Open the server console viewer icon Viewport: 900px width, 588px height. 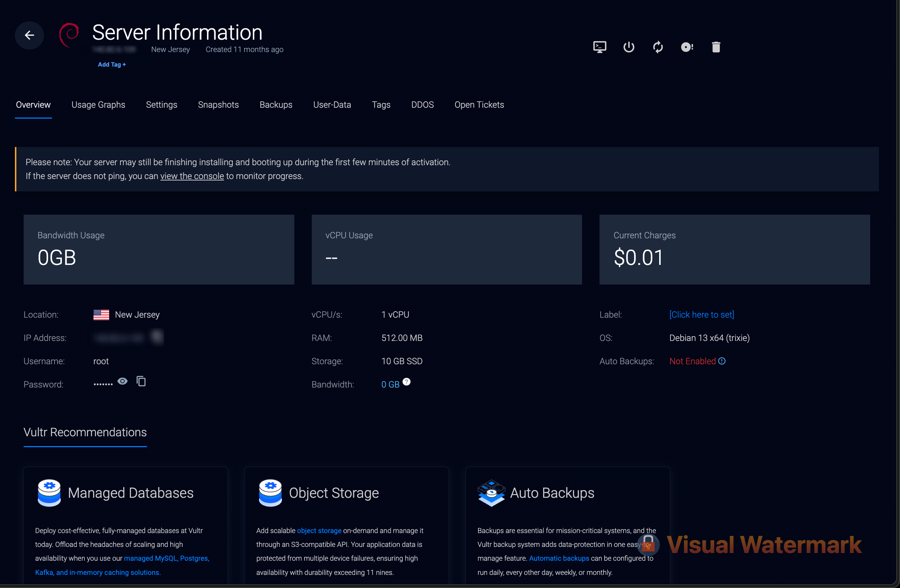pyautogui.click(x=600, y=47)
